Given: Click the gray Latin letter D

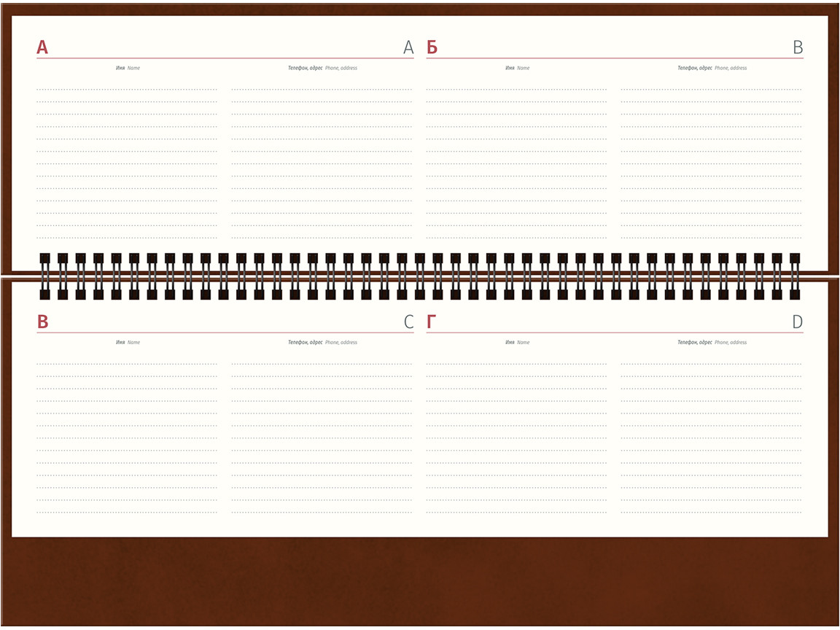Looking at the screenshot, I should [798, 322].
